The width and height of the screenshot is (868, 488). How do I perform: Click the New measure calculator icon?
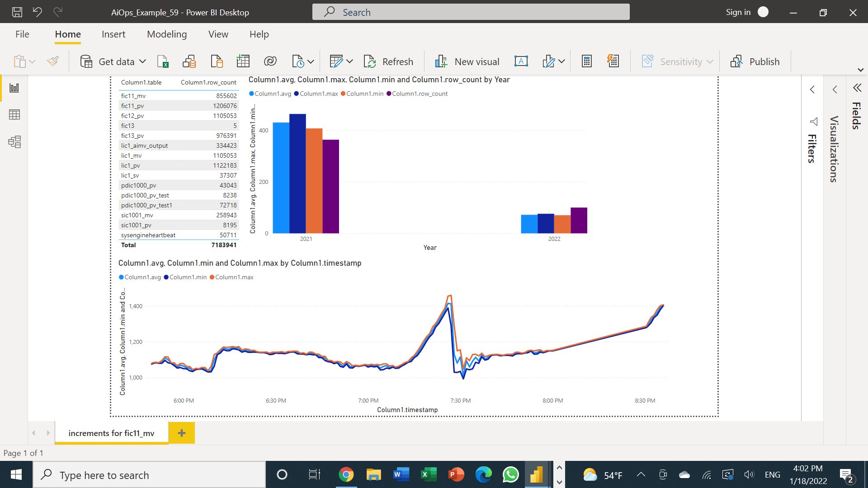tap(587, 61)
